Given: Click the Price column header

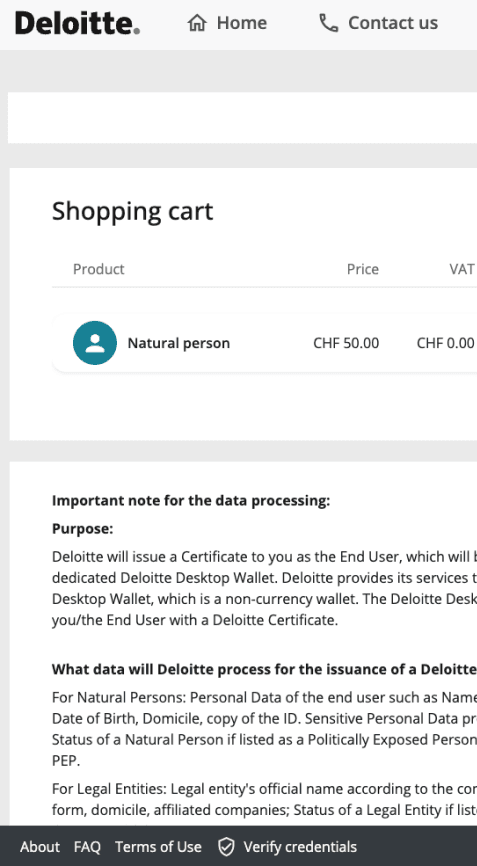Looking at the screenshot, I should click(x=363, y=269).
